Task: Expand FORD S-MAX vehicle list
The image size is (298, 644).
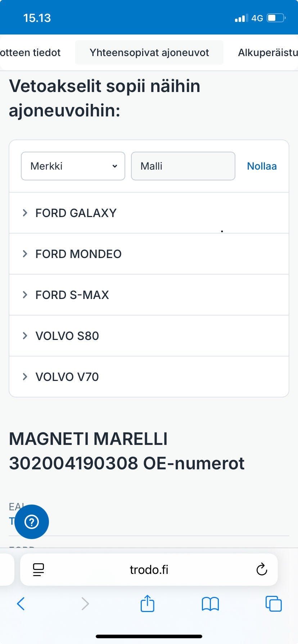Action: coord(72,295)
